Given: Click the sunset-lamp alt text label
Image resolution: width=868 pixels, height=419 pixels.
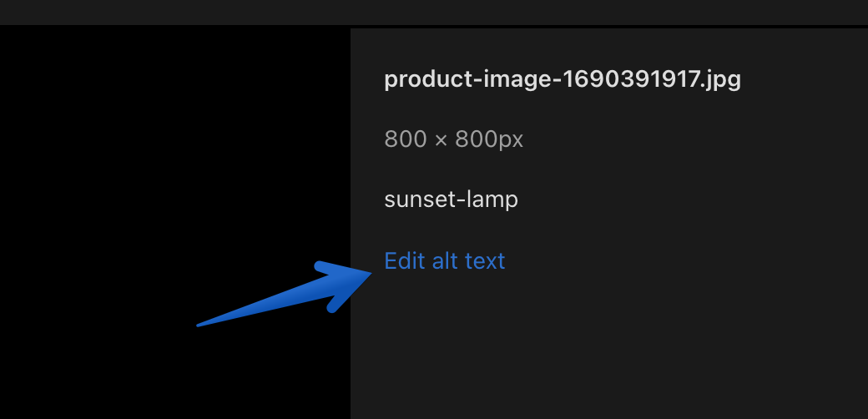Looking at the screenshot, I should 451,199.
